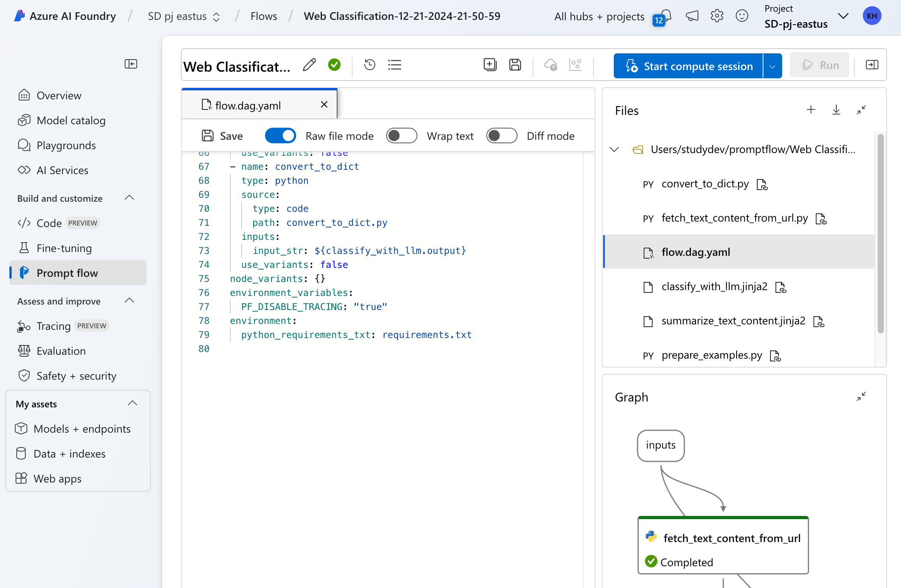The height and width of the screenshot is (588, 901).
Task: Go to Fine-tuning
Action: pyautogui.click(x=78, y=248)
